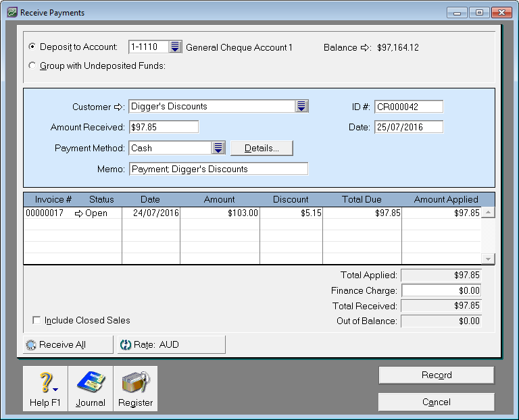Click the Record button
This screenshot has height=420, width=519.
[x=436, y=375]
